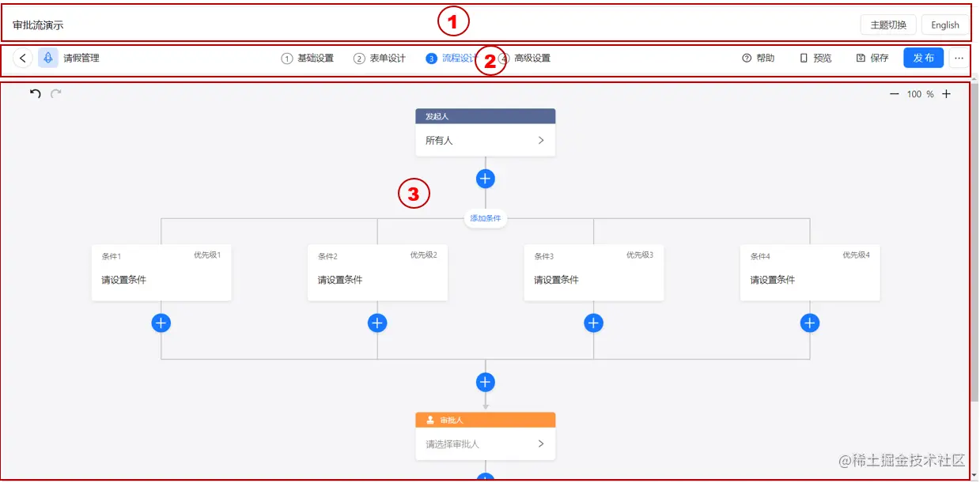Click the save disk icon
Image resolution: width=980 pixels, height=483 pixels.
[x=861, y=58]
